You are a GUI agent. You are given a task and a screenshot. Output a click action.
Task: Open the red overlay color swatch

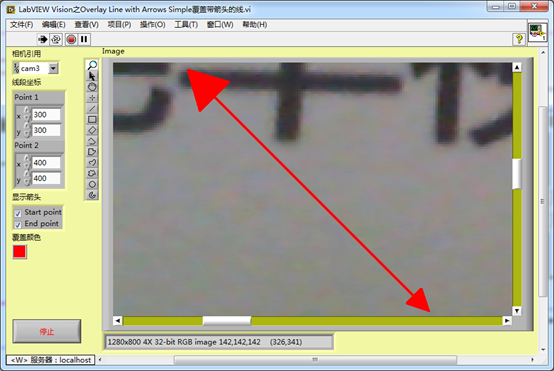[19, 252]
